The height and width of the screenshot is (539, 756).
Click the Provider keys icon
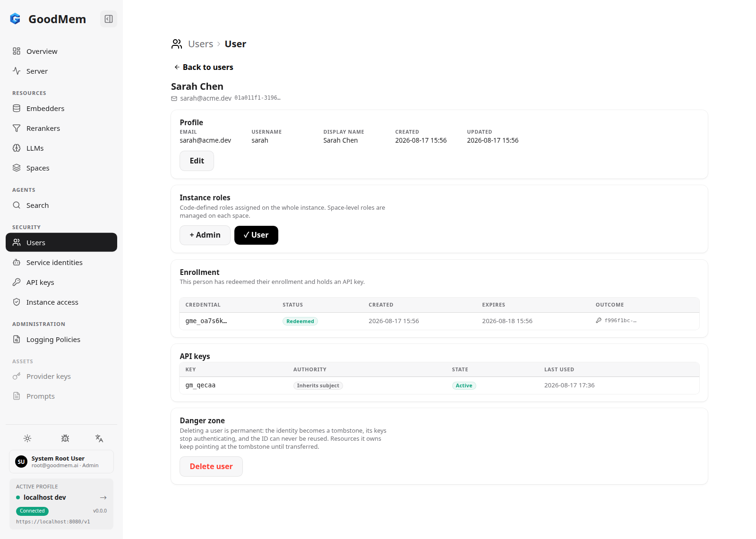coord(17,376)
